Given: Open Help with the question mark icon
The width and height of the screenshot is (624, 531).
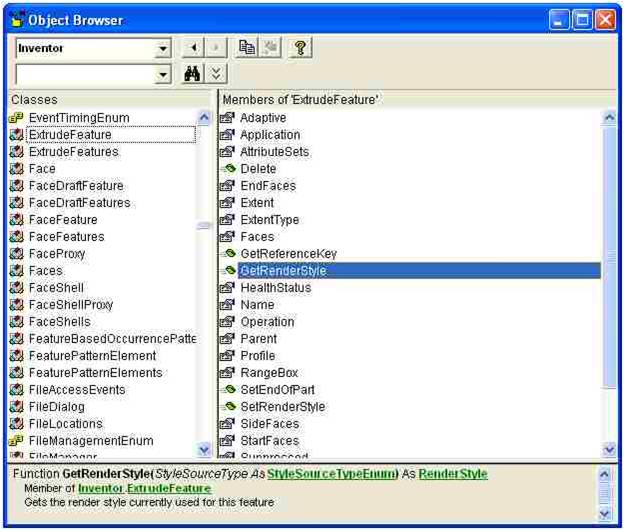Looking at the screenshot, I should coord(298,48).
